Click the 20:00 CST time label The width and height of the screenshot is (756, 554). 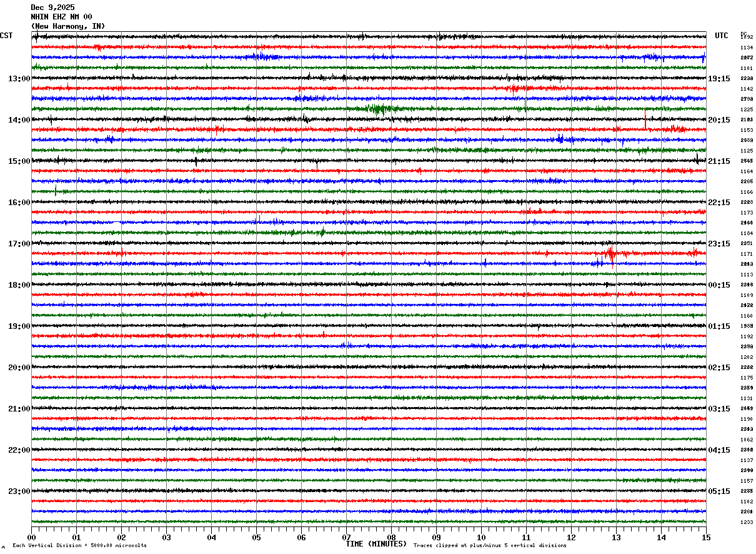coord(19,368)
